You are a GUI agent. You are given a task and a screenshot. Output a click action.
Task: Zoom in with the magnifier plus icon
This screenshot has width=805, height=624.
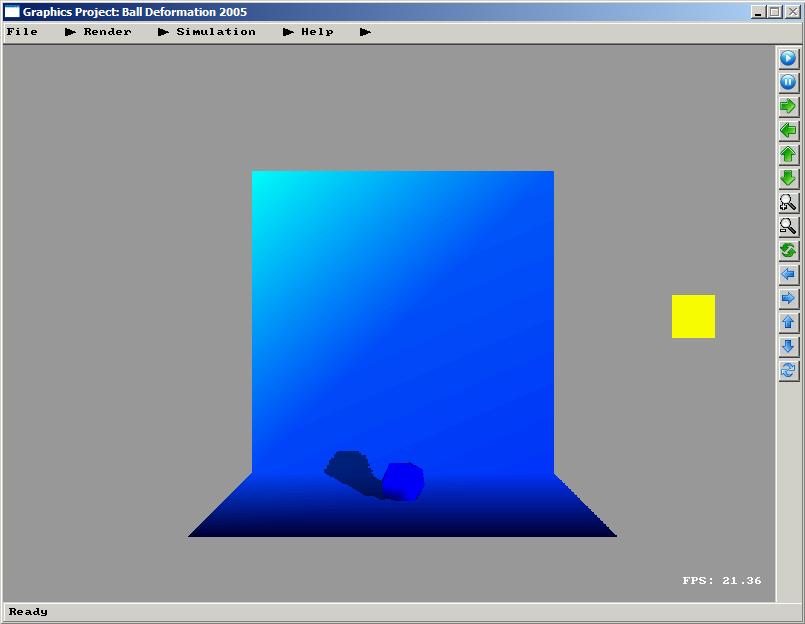[x=788, y=203]
